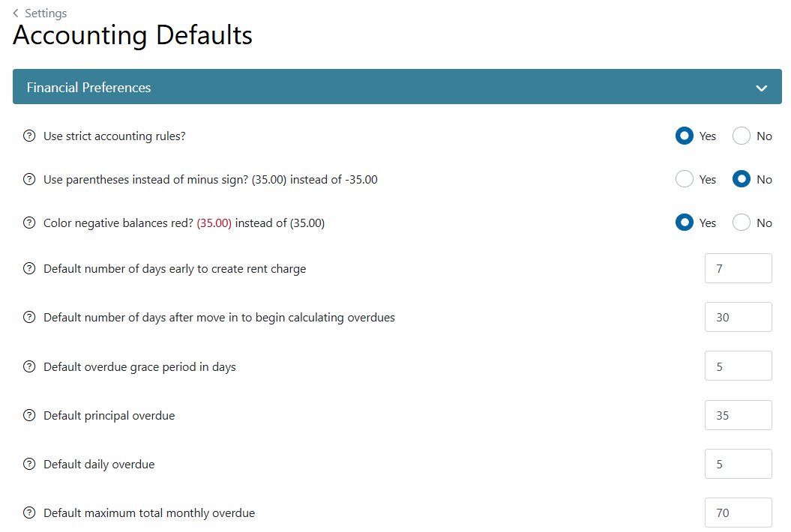The width and height of the screenshot is (791, 532).
Task: Open help for strict accounting rules
Action: pyautogui.click(x=29, y=136)
